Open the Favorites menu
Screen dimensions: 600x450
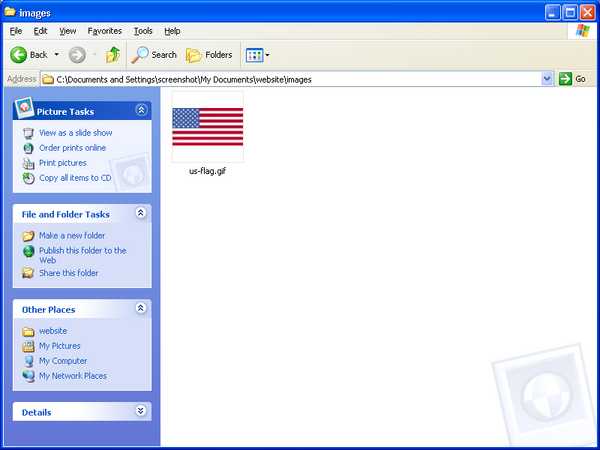click(104, 31)
